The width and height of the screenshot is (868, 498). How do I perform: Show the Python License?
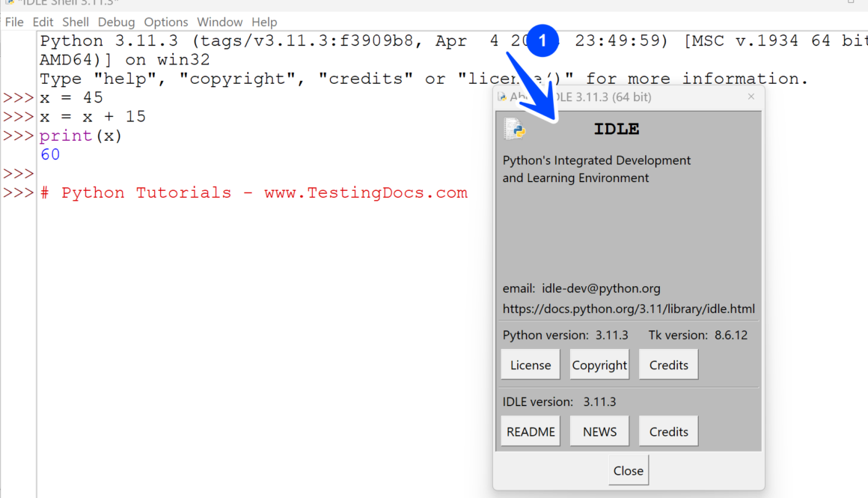click(x=531, y=365)
